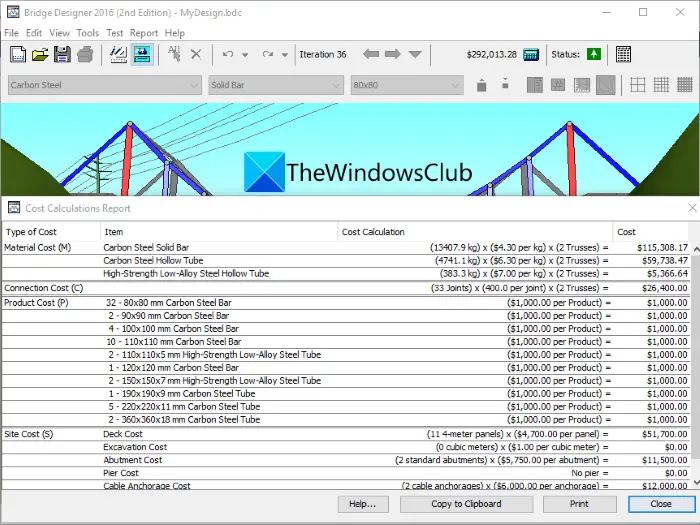Viewport: 700px width, 525px height.
Task: Toggle the template display button
Action: (605, 85)
